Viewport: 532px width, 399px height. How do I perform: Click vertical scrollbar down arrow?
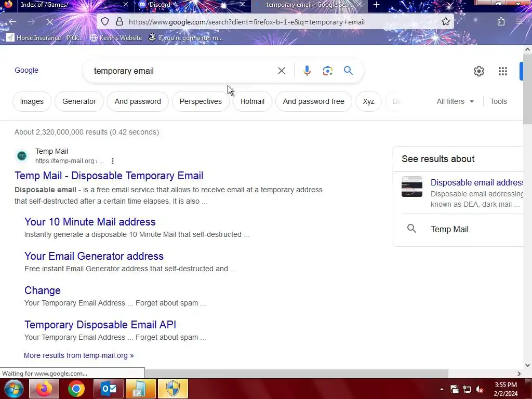(x=527, y=365)
